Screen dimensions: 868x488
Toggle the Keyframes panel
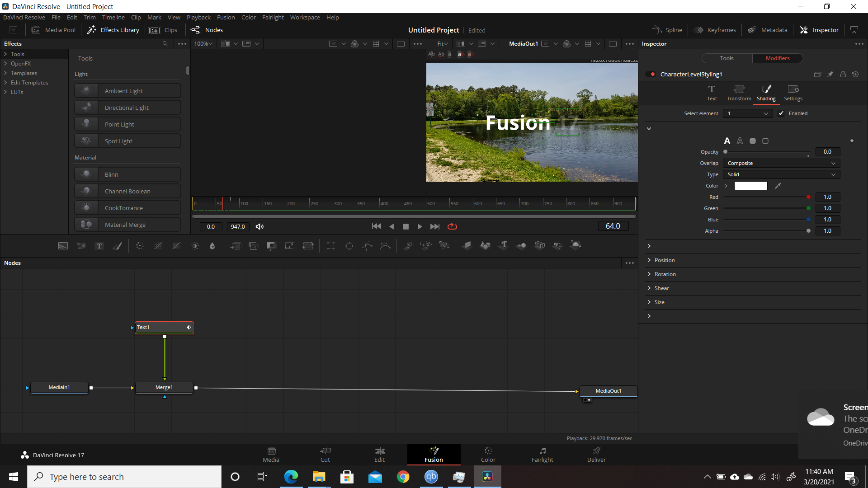(x=715, y=30)
